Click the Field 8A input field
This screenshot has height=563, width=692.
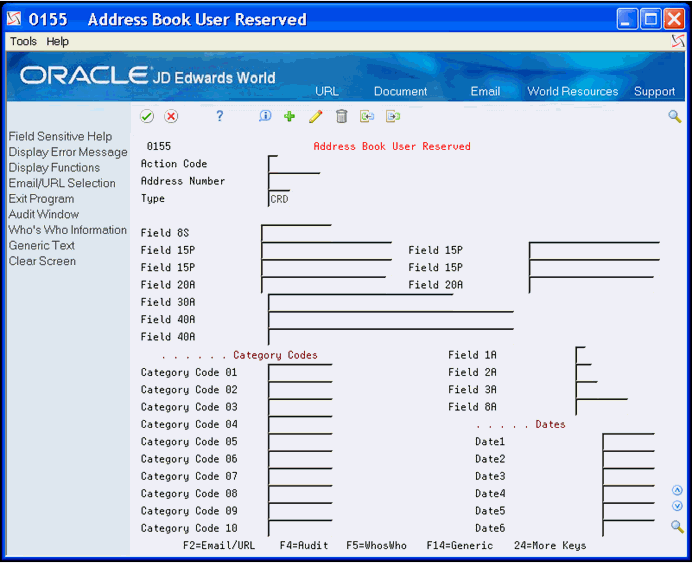tap(602, 407)
